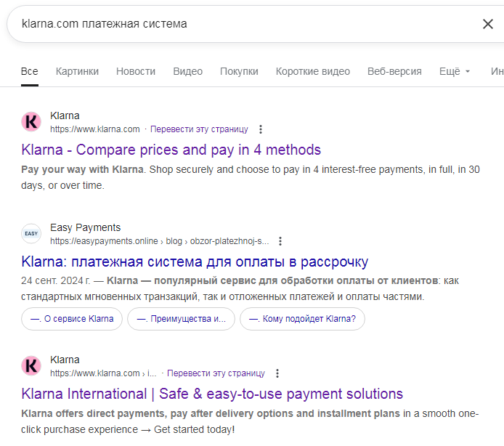This screenshot has height=446, width=504.
Task: Open three-dot menu for Klarna International result
Action: [x=277, y=373]
